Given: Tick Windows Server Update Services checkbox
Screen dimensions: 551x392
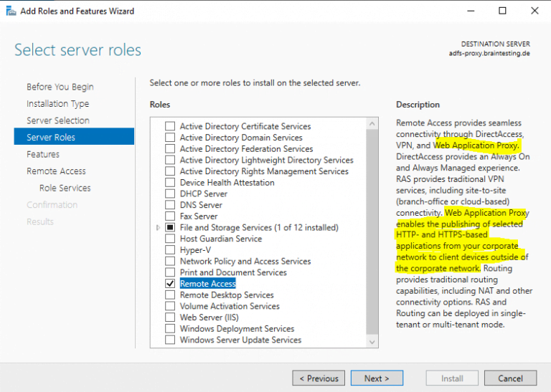Looking at the screenshot, I should [170, 340].
